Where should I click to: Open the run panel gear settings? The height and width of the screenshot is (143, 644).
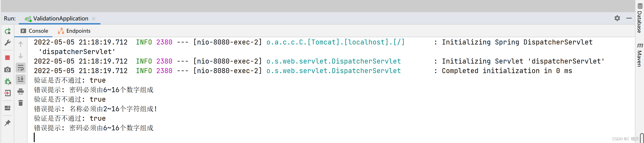[x=617, y=18]
